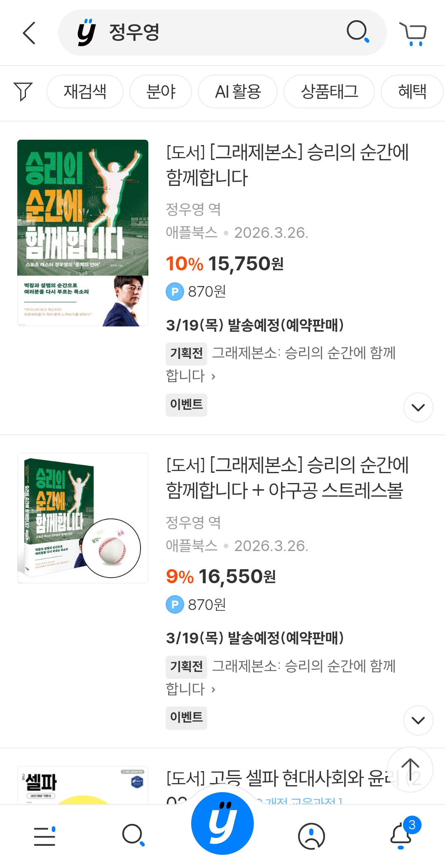445x868 pixels.
Task: Select the AI 활용 filter chip
Action: (x=238, y=91)
